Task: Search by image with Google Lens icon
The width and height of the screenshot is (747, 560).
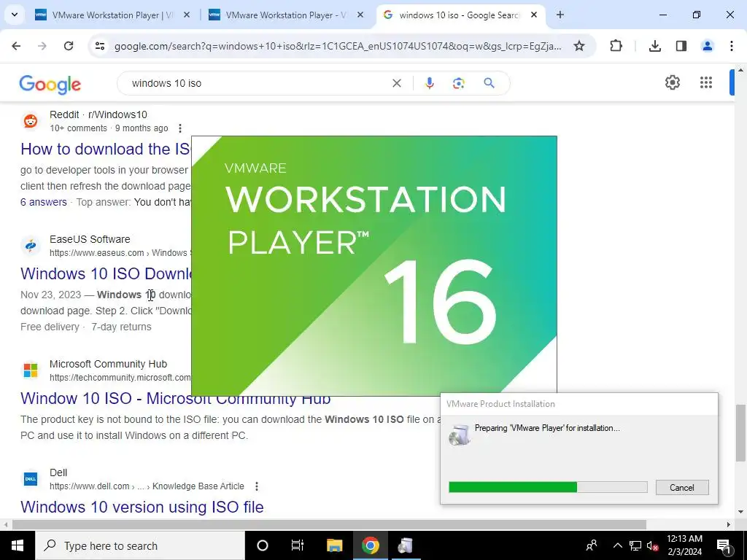Action: pos(458,83)
